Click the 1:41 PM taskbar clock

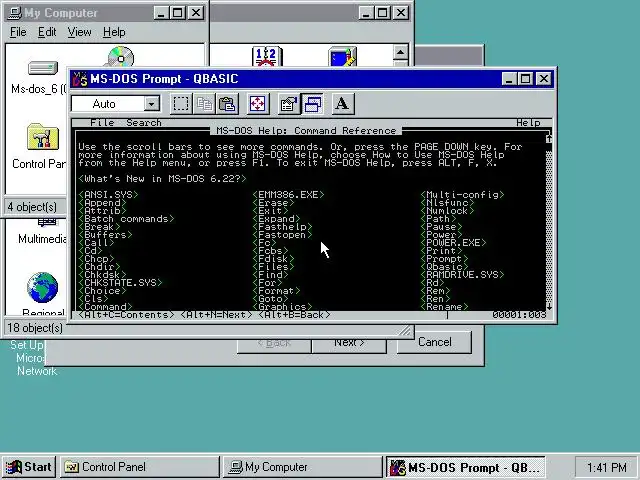[x=607, y=467]
